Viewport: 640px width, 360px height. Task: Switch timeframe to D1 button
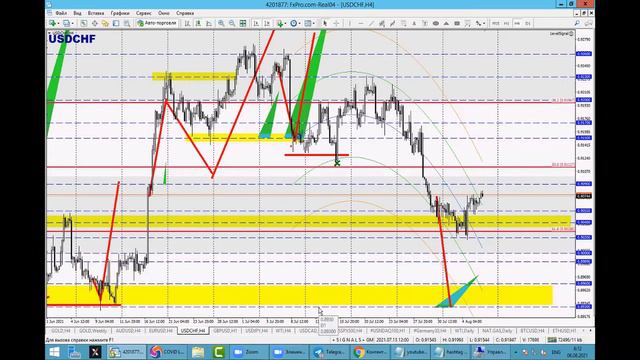[x=528, y=23]
